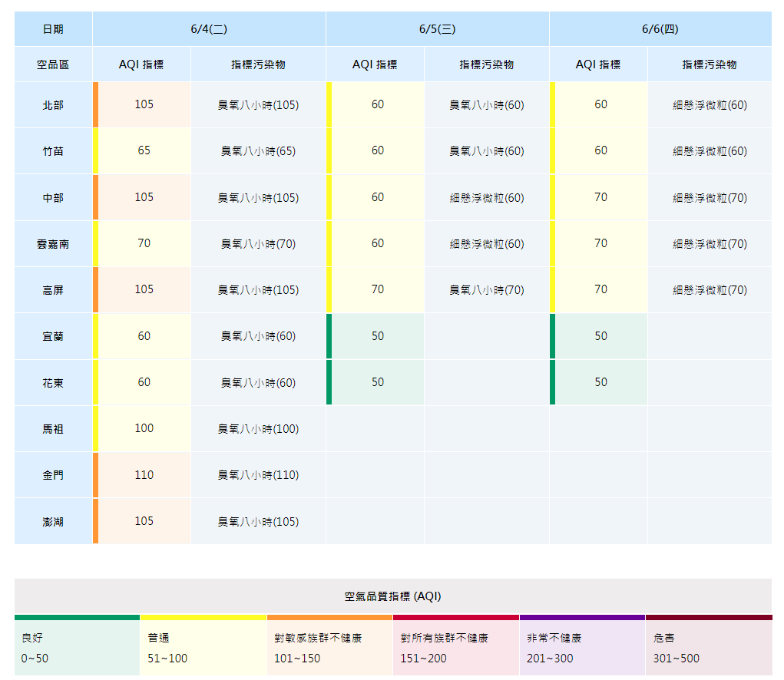Click the 細懸浮微粒(70) entry for 高屏 on 6/6
Image resolution: width=784 pixels, height=680 pixels.
tap(710, 289)
